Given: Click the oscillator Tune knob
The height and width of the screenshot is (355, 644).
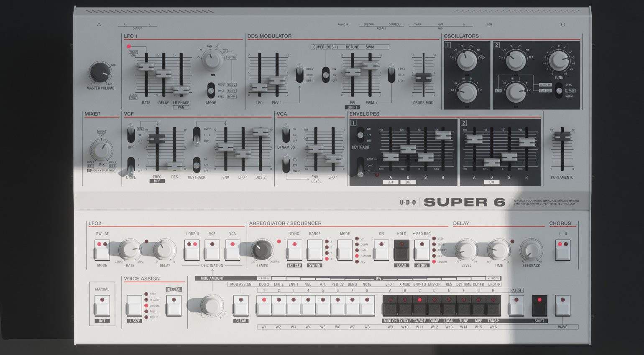Looking at the screenshot, I should click(559, 61).
